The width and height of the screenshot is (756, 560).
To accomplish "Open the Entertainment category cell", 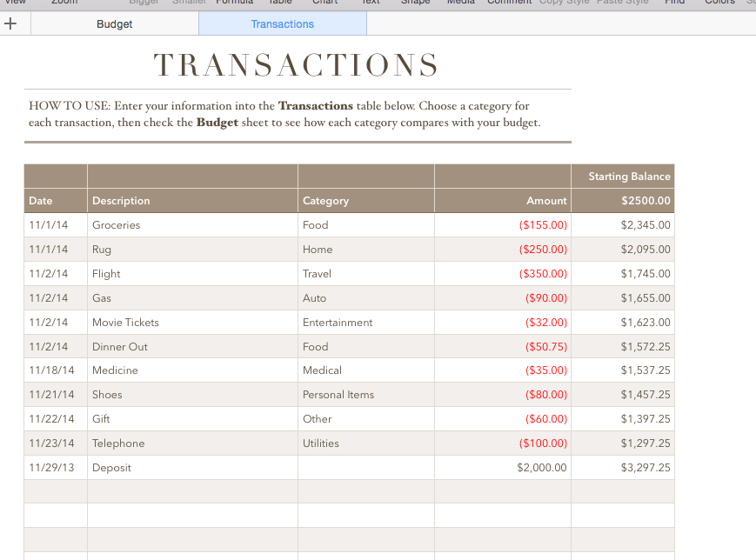I will point(366,323).
